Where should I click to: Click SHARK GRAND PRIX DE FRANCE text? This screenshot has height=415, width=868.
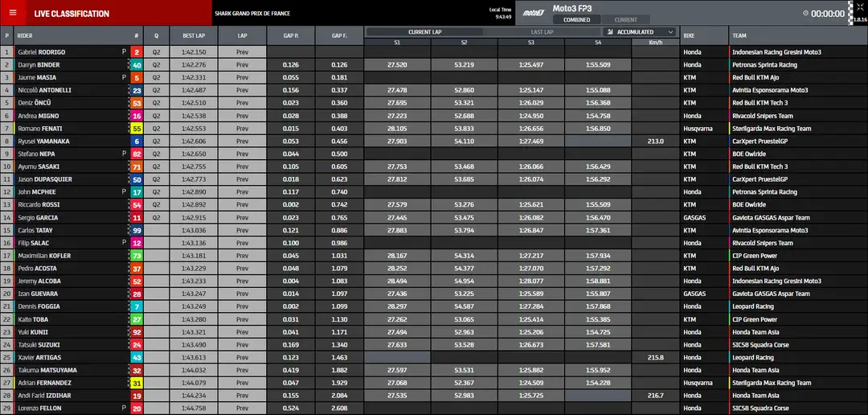252,14
